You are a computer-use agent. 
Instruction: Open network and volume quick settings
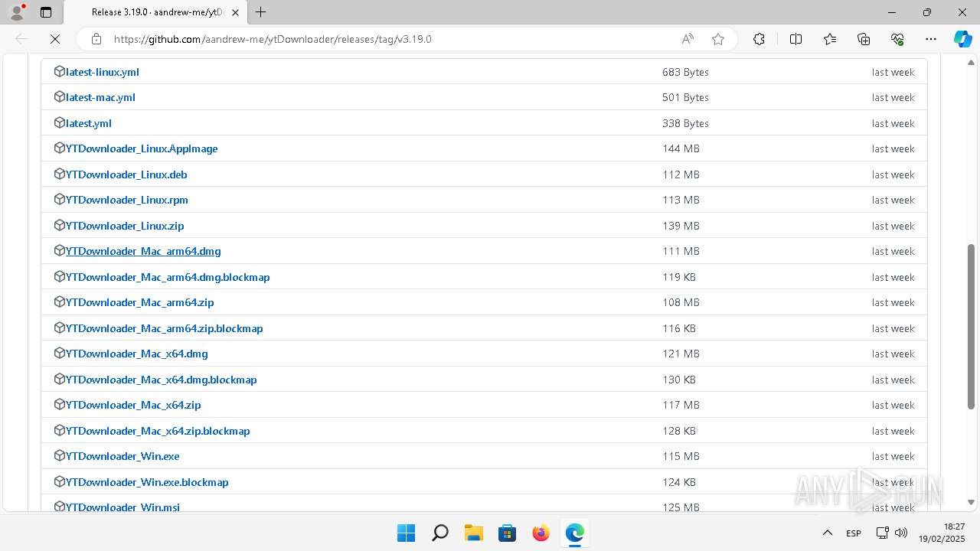891,533
